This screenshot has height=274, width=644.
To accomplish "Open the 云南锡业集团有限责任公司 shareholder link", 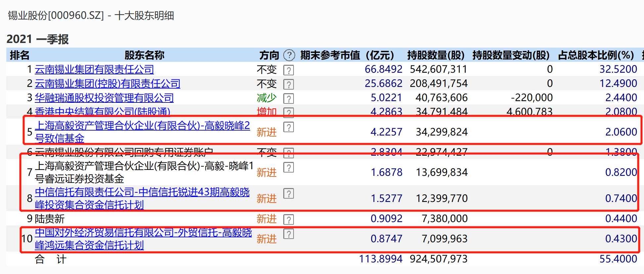I will click(x=94, y=69).
